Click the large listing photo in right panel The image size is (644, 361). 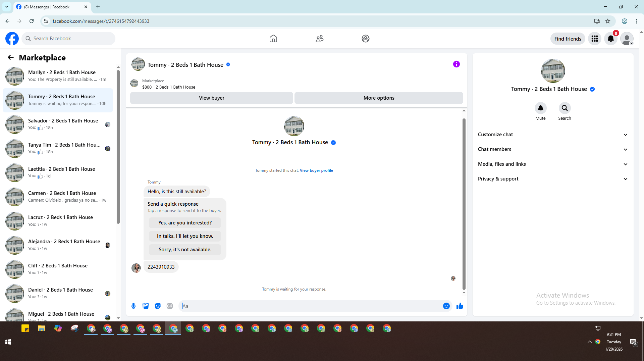[553, 71]
